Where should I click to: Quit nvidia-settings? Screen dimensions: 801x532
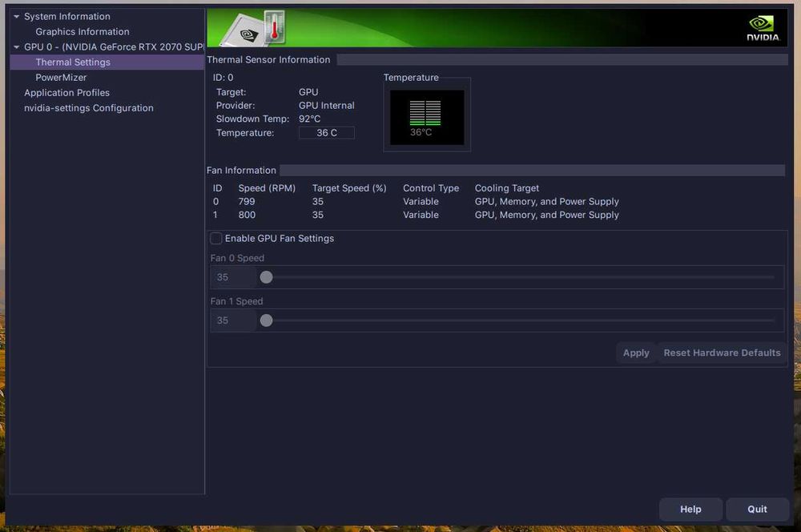click(757, 509)
